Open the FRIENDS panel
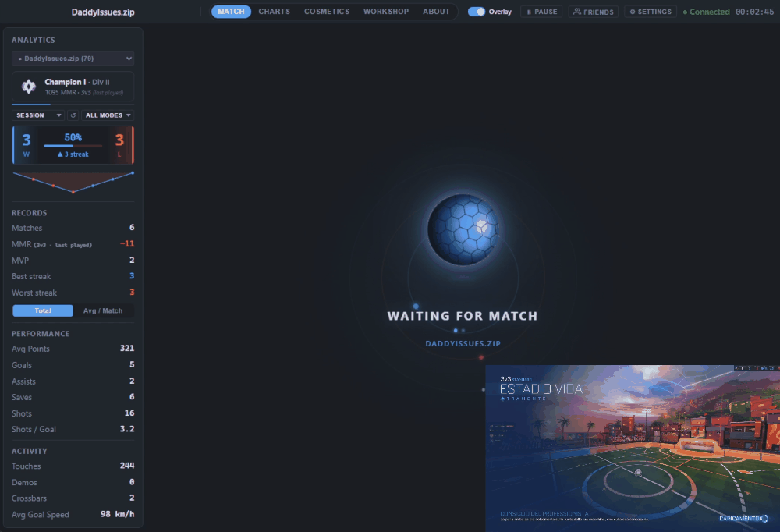This screenshot has height=532, width=780. [593, 12]
